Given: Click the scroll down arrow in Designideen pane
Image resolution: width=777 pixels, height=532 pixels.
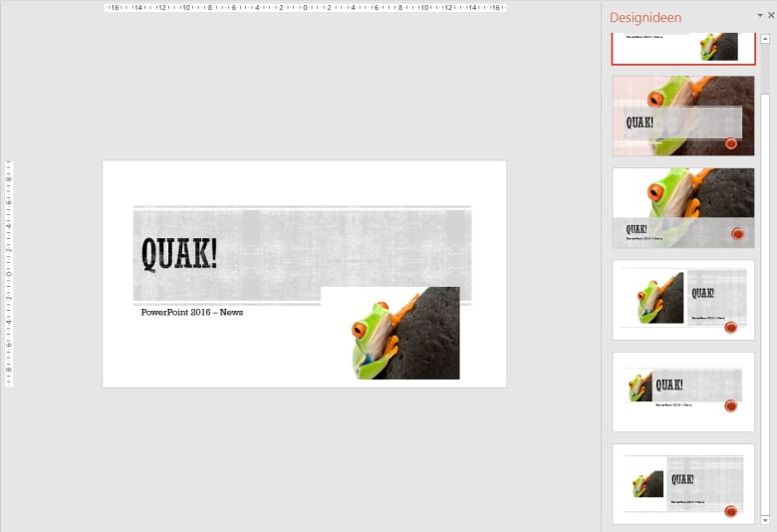Looking at the screenshot, I should pyautogui.click(x=765, y=520).
